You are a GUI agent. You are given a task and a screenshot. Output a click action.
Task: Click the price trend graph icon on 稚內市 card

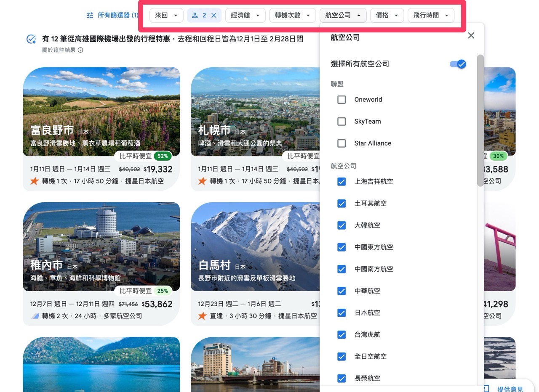[x=34, y=316]
